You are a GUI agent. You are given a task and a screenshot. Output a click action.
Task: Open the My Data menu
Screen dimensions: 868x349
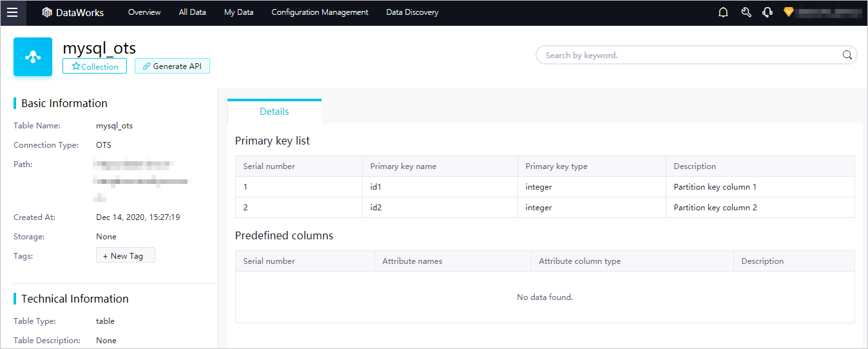coord(238,12)
